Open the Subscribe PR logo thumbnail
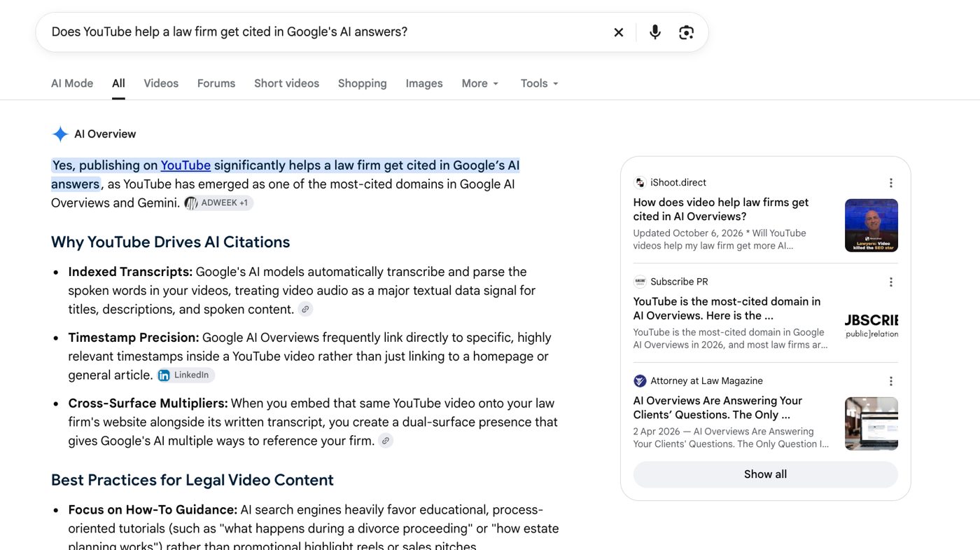The image size is (980, 550). (871, 324)
